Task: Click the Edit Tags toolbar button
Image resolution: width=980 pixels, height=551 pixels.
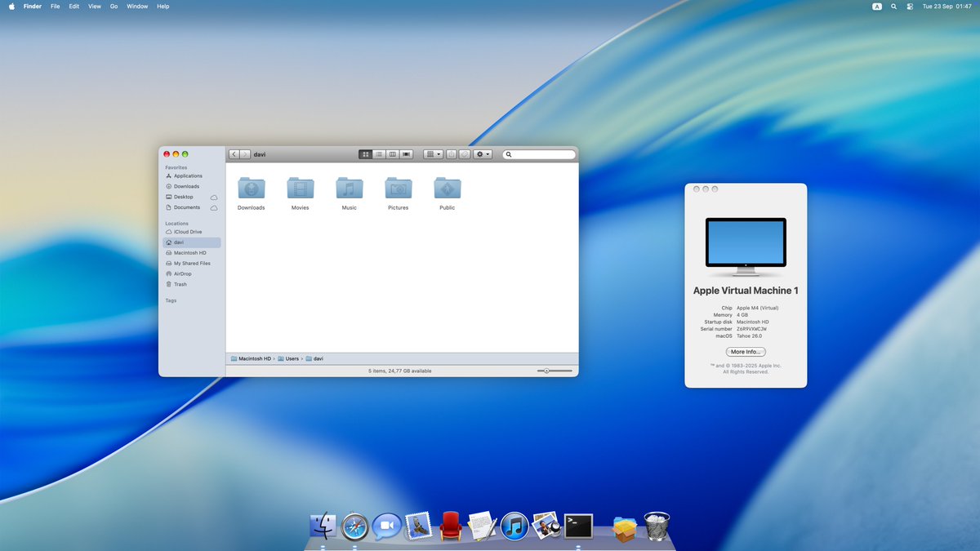Action: (465, 154)
